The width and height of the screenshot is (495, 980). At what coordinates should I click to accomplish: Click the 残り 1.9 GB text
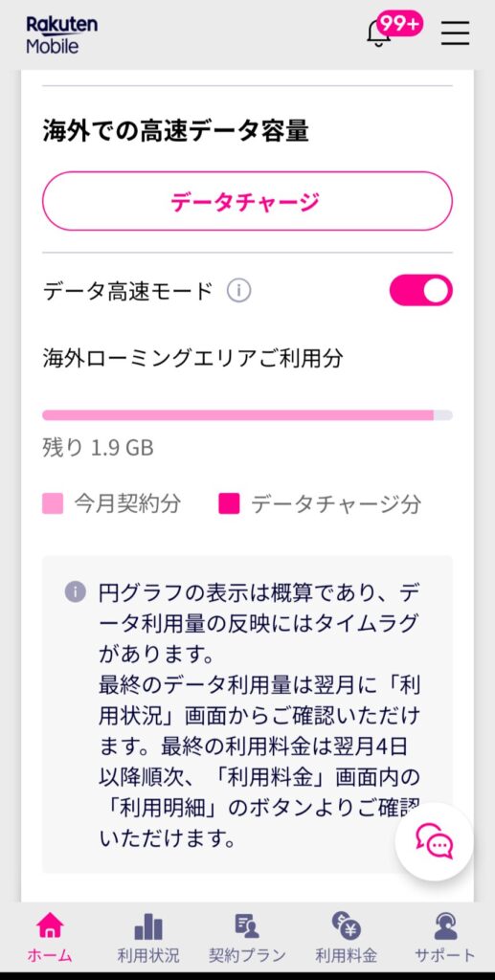[x=98, y=448]
